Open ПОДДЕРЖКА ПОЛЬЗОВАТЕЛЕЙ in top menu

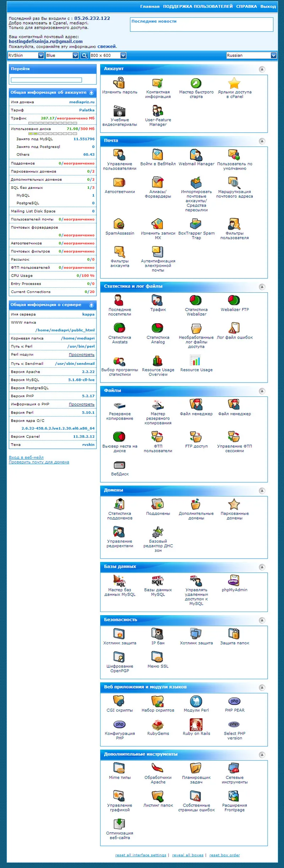click(198, 6)
